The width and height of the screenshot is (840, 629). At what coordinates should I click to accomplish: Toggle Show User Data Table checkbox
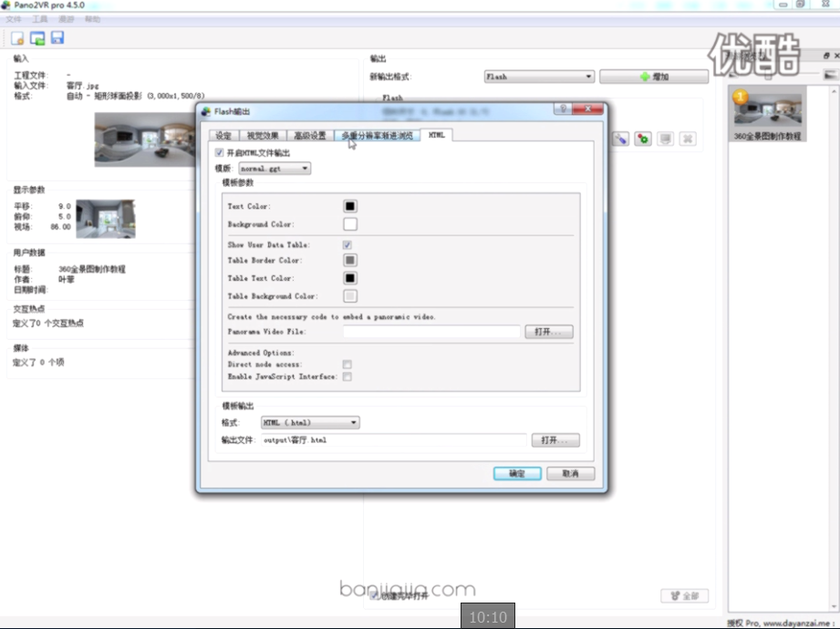[347, 244]
